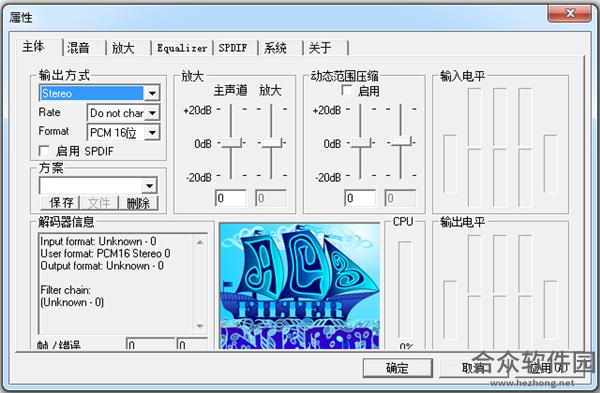600x393 pixels.
Task: Click the 'Filter chain:' text line
Action: click(x=65, y=290)
